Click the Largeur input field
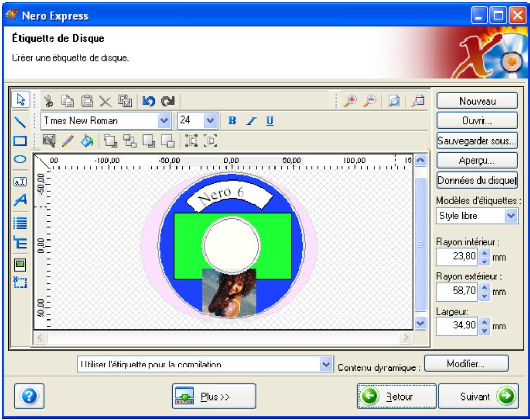Image resolution: width=530 pixels, height=420 pixels. (x=457, y=326)
